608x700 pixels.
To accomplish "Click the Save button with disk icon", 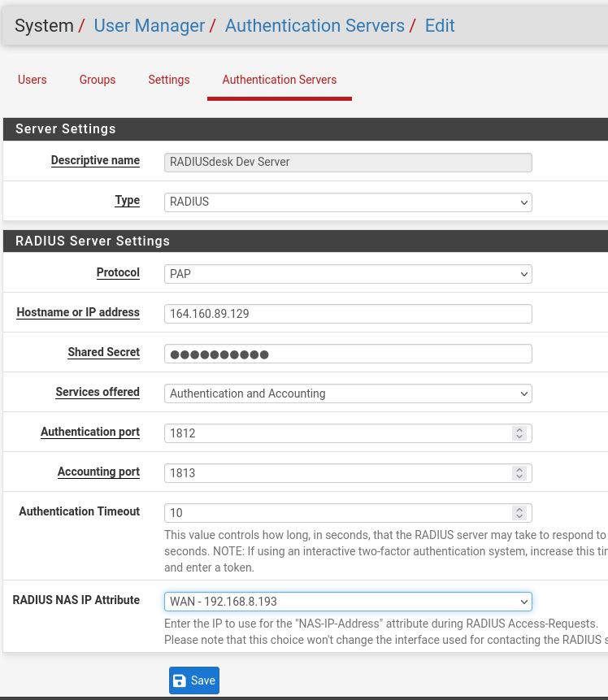I will [x=194, y=680].
